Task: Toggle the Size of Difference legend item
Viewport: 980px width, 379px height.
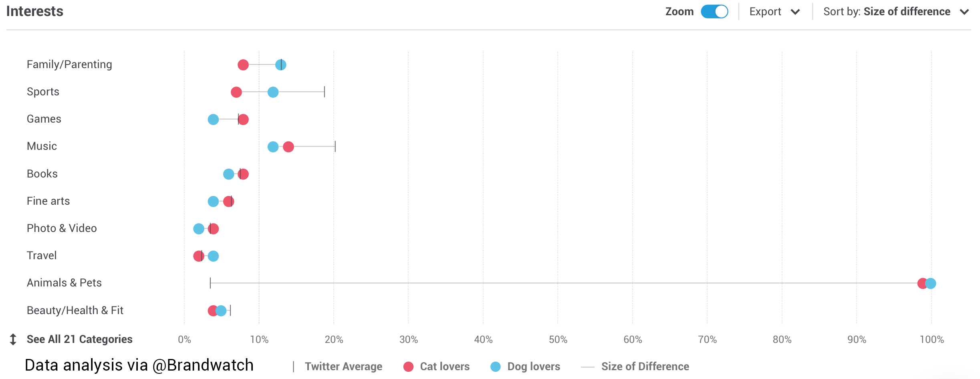Action: [x=645, y=367]
